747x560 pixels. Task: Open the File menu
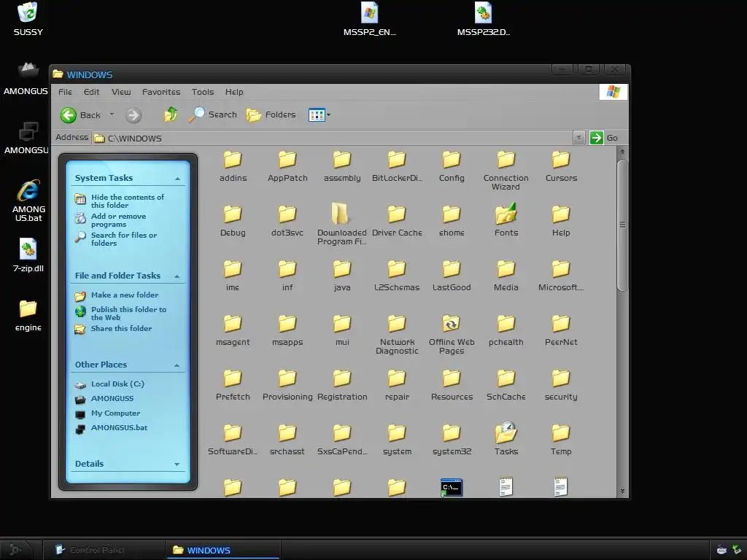click(65, 92)
